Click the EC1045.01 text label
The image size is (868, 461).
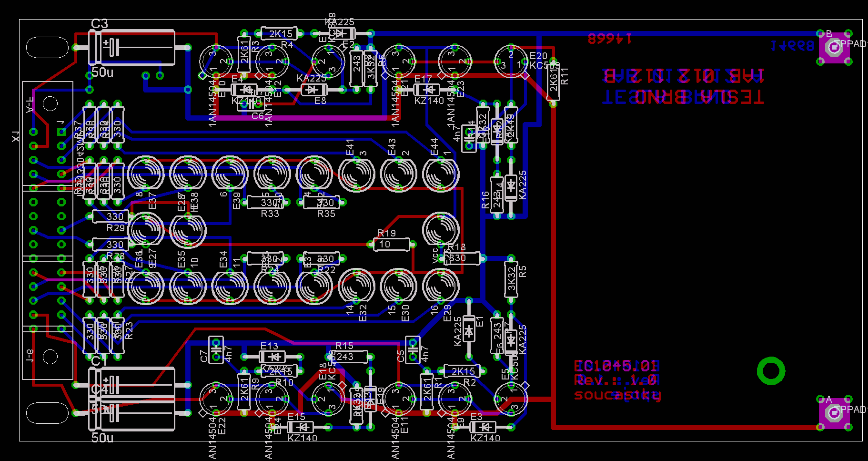pos(616,366)
